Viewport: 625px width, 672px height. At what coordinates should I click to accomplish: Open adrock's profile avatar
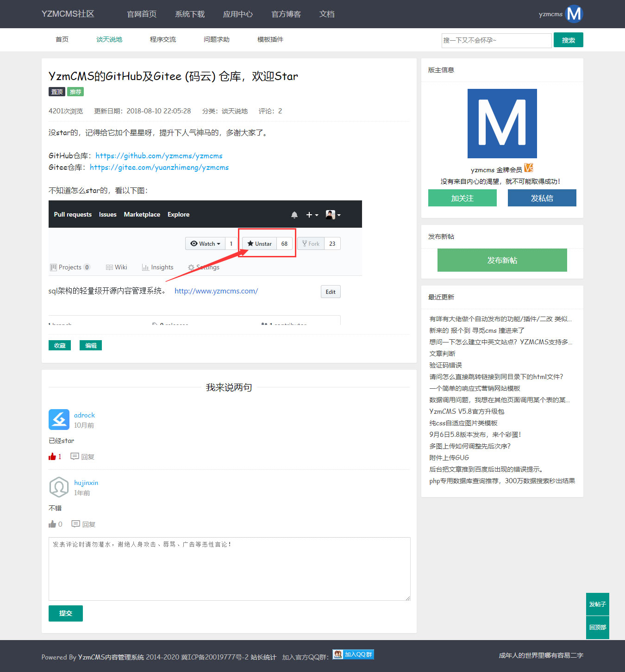[59, 420]
